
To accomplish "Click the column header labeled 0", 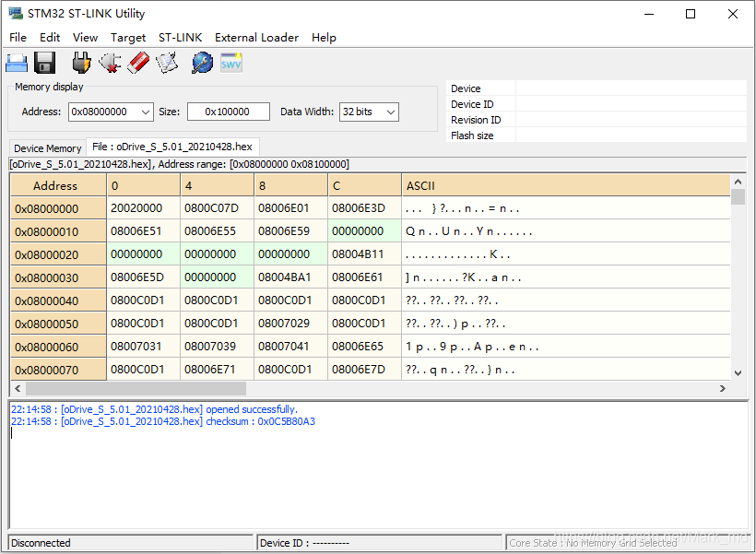I will (x=144, y=185).
